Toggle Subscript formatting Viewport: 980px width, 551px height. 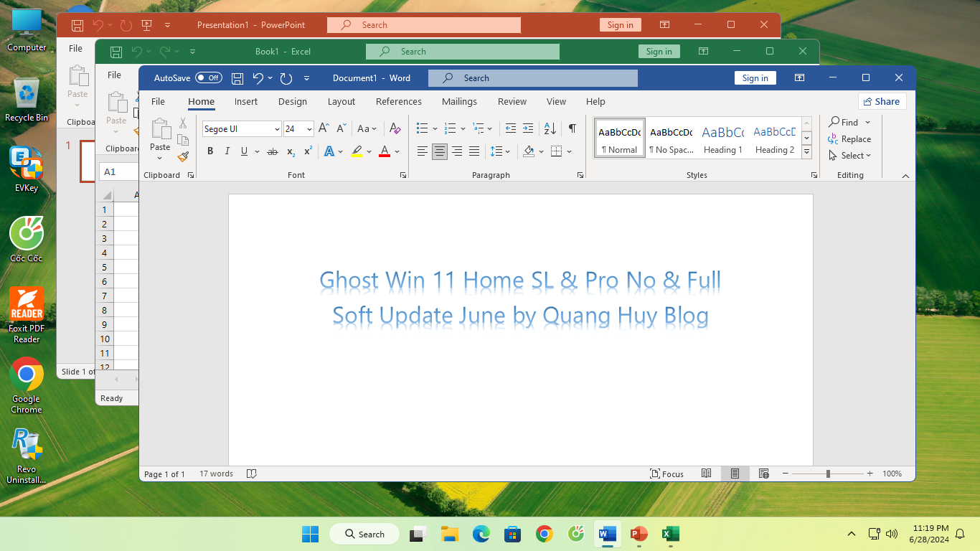pyautogui.click(x=291, y=151)
